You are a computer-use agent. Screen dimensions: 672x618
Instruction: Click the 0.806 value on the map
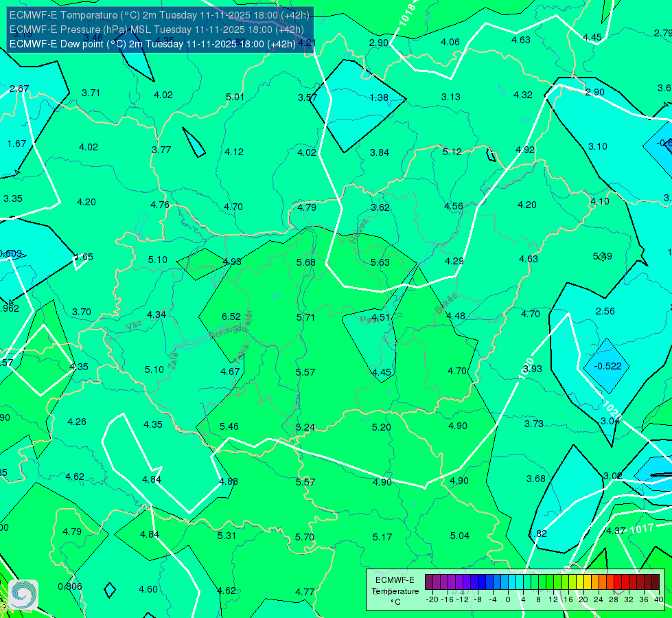point(70,586)
